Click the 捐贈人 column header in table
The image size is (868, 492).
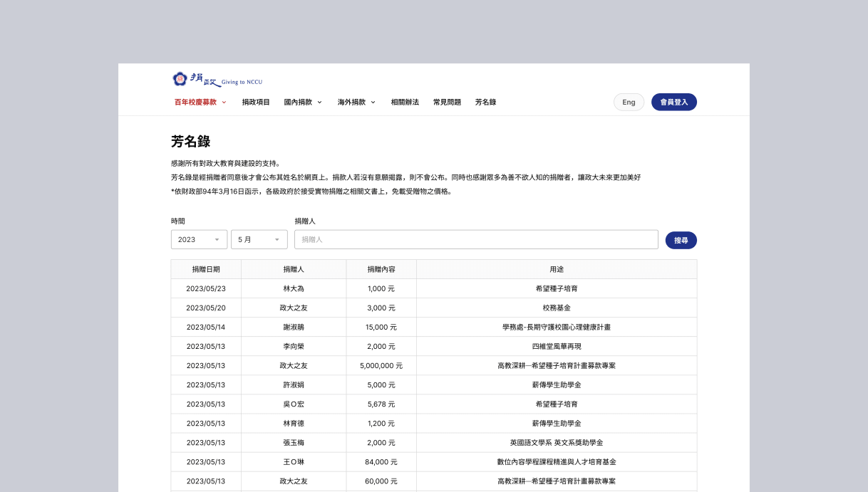[294, 269]
